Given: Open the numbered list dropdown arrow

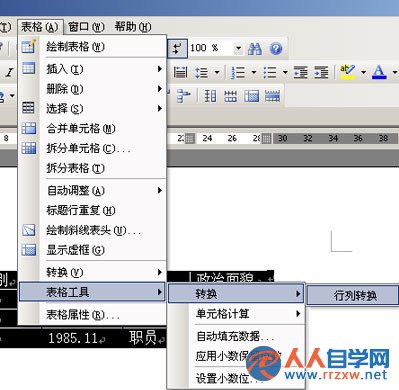Looking at the screenshot, I should (254, 72).
